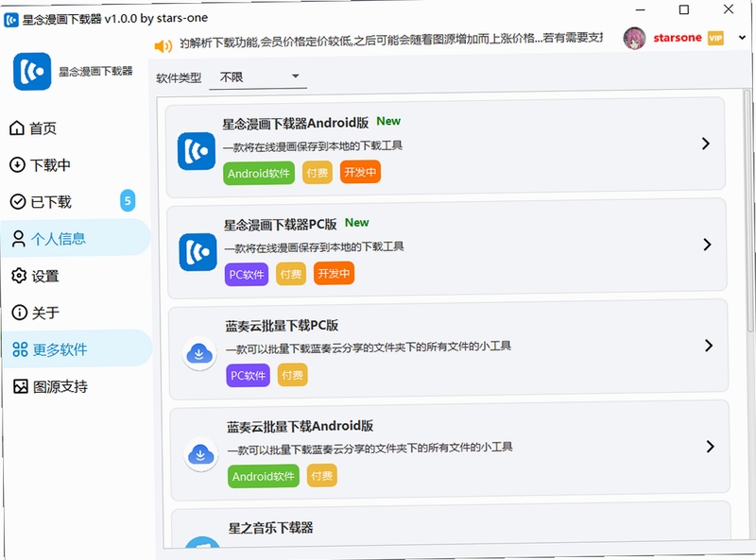Click the vertical scrollbar of software list
The height and width of the screenshot is (560, 756).
(749, 212)
